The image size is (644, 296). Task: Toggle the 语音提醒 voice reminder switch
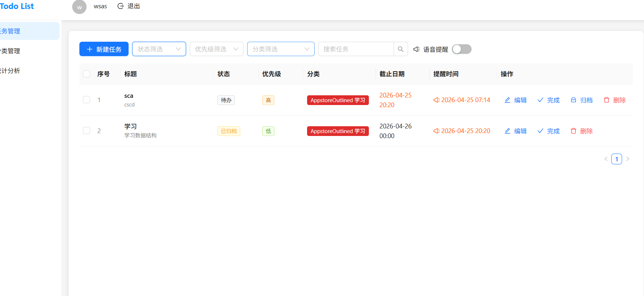pyautogui.click(x=462, y=49)
